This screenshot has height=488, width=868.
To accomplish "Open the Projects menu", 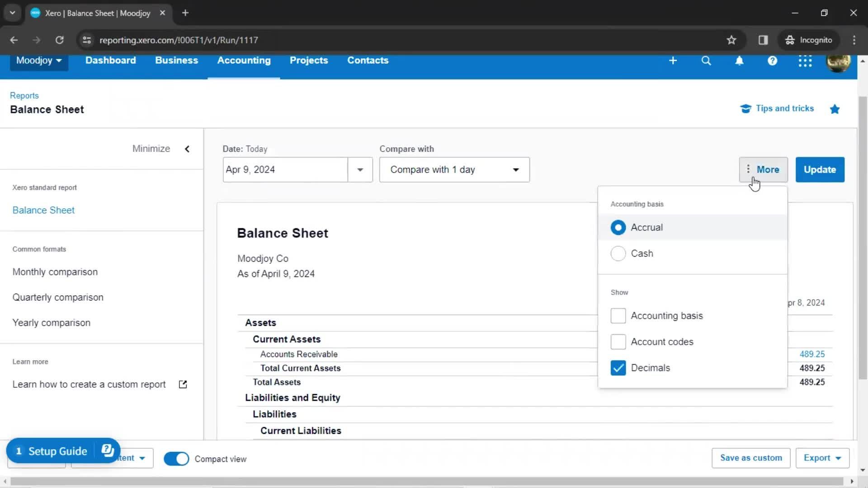I will (x=309, y=60).
